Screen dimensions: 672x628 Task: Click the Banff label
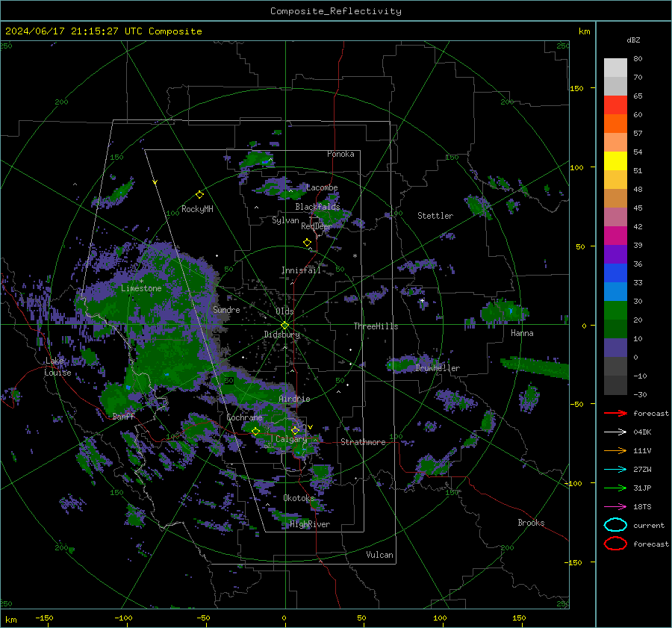pyautogui.click(x=123, y=416)
